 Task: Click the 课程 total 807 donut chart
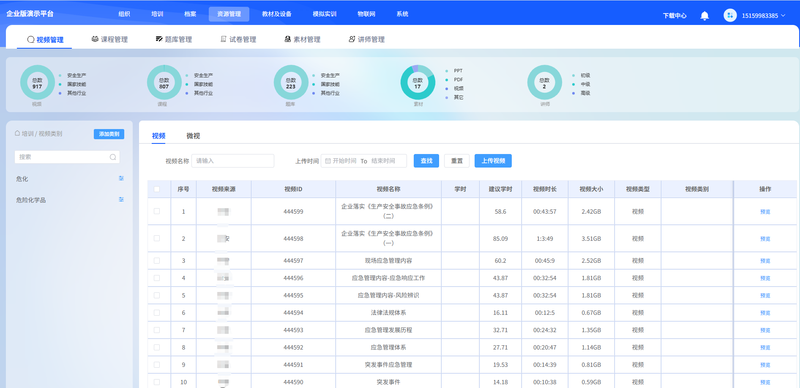click(164, 82)
